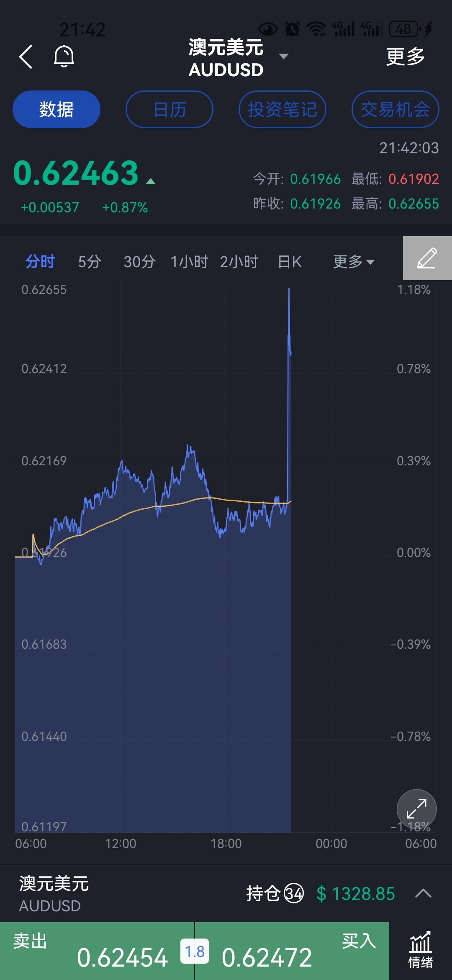Screen dimensions: 452x980
Task: Tap the back arrow icon
Action: (26, 57)
